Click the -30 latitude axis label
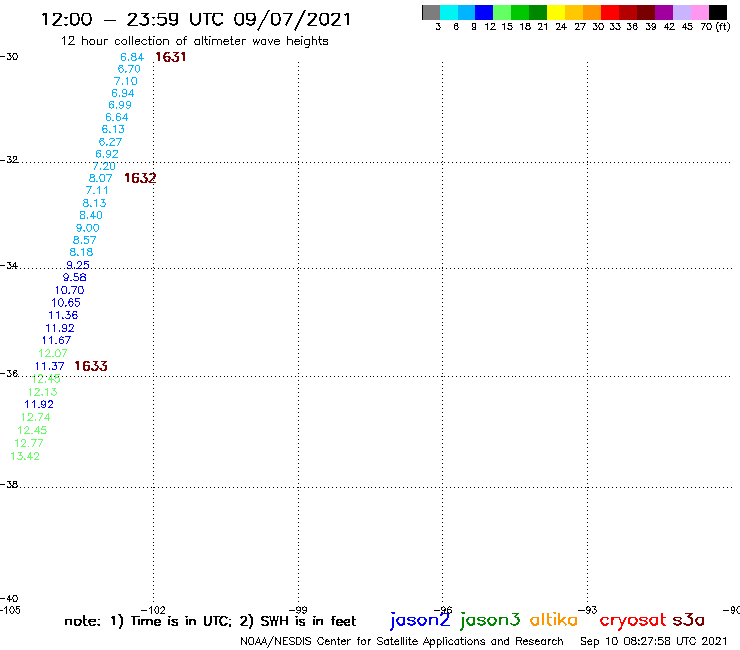This screenshot has height=650, width=740. (9, 57)
